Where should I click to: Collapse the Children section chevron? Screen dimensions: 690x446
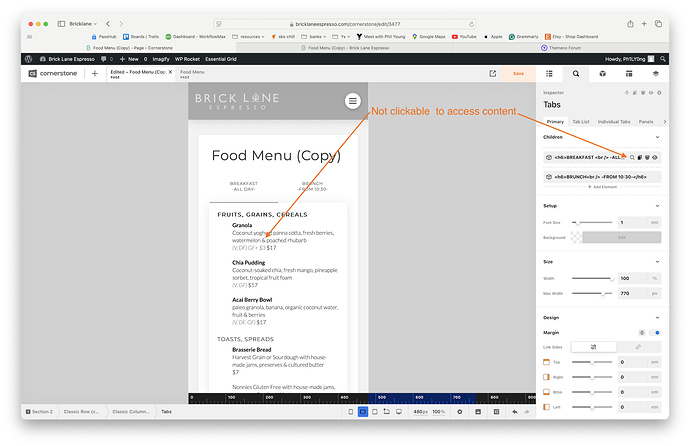pyautogui.click(x=657, y=137)
